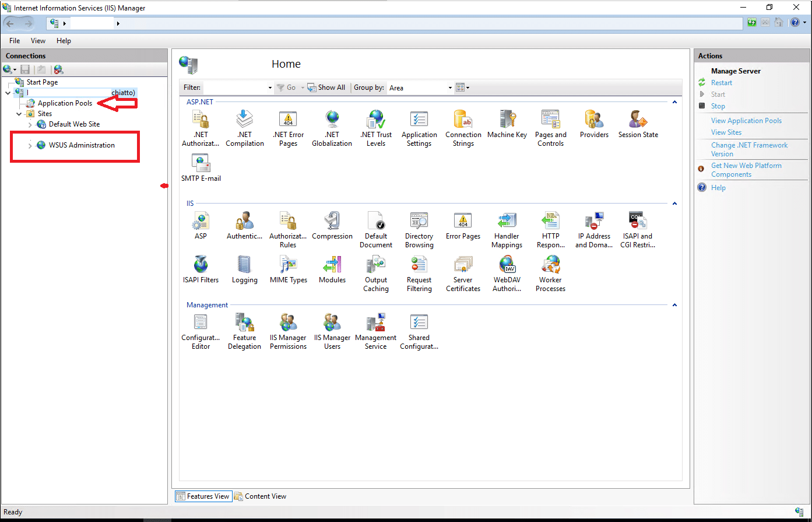812x522 pixels.
Task: Open the File menu
Action: click(x=15, y=41)
